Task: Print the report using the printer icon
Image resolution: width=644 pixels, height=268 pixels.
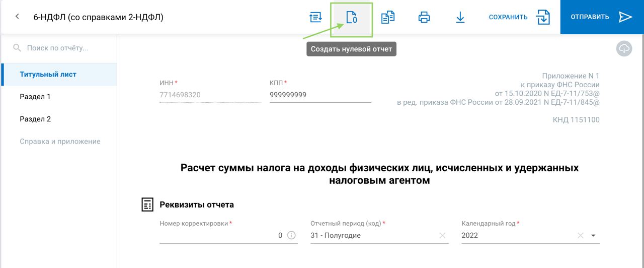Action: pos(424,17)
